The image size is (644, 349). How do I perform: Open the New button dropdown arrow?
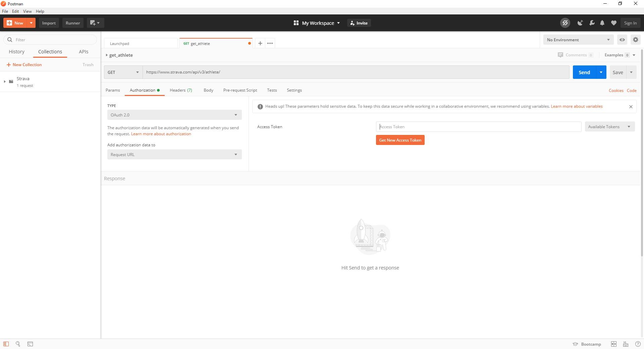(31, 23)
